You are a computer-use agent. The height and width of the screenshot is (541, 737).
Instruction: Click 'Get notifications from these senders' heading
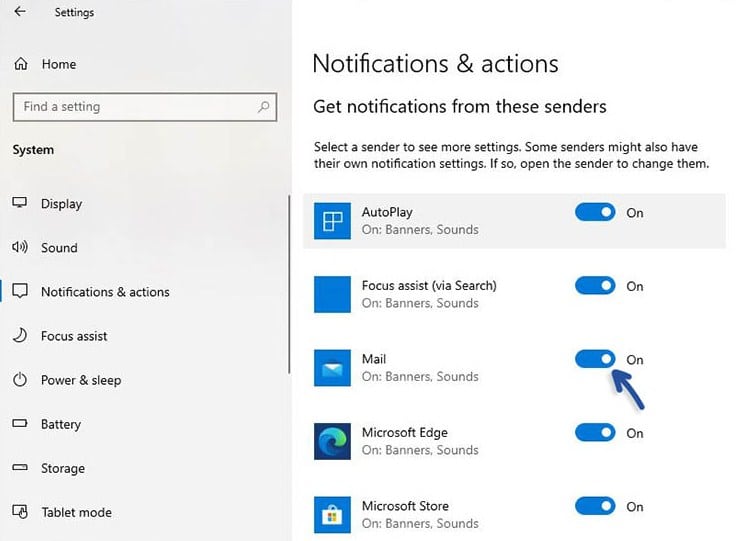[x=460, y=107]
